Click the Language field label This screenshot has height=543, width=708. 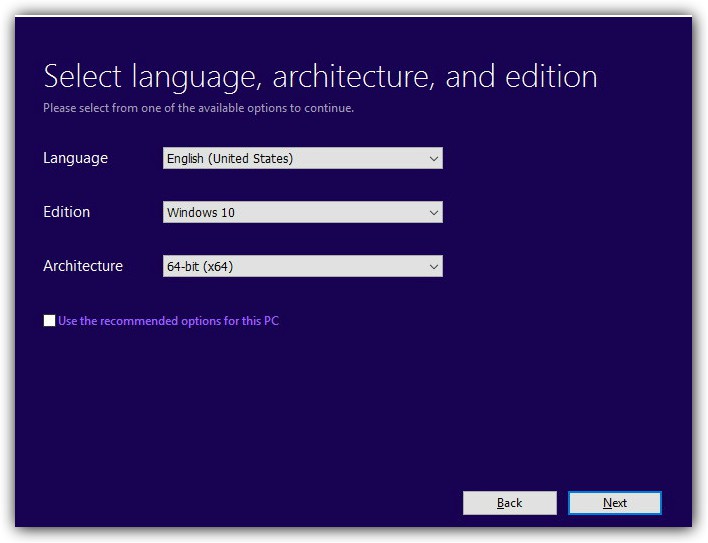click(x=75, y=158)
